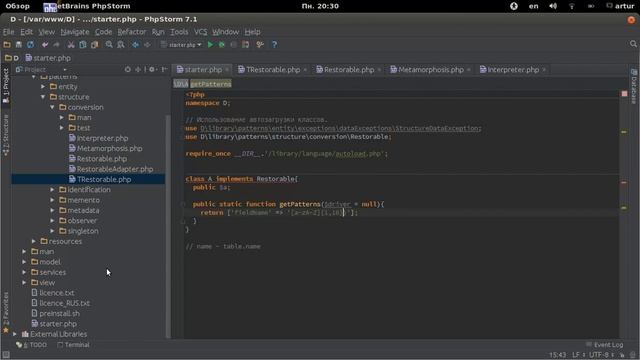640x360 pixels.
Task: Click the Redo arrow icon
Action: click(x=56, y=44)
